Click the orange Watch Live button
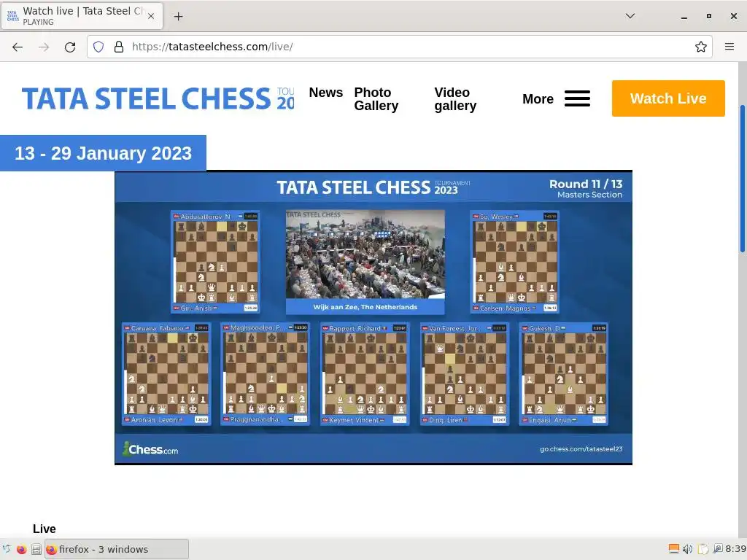This screenshot has width=747, height=560. coord(668,98)
